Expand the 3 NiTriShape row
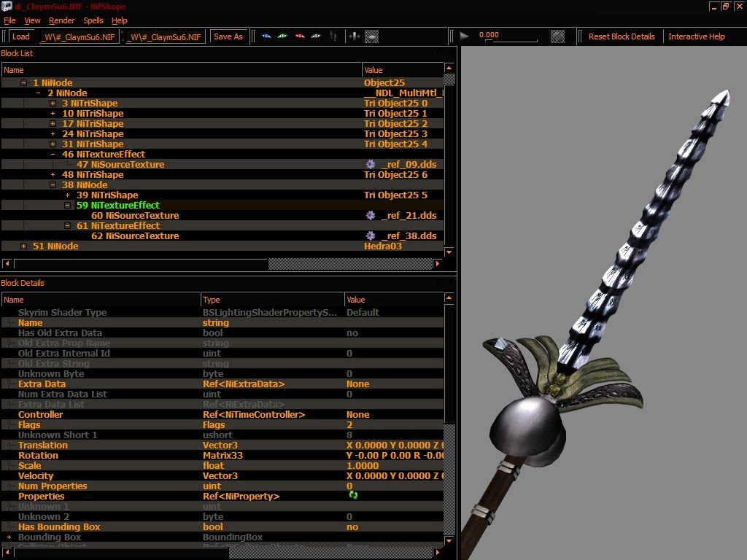747x560 pixels. 53,104
